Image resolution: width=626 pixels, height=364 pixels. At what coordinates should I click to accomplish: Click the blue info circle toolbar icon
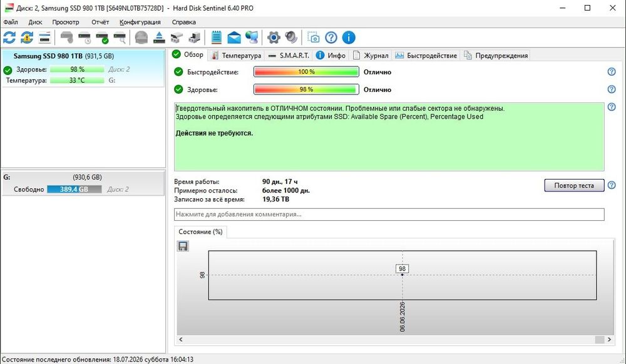point(349,38)
